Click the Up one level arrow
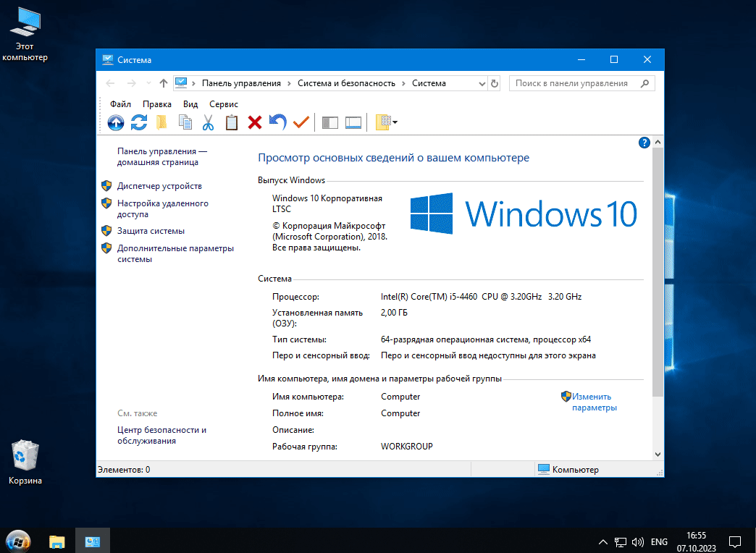The height and width of the screenshot is (553, 756). point(164,83)
